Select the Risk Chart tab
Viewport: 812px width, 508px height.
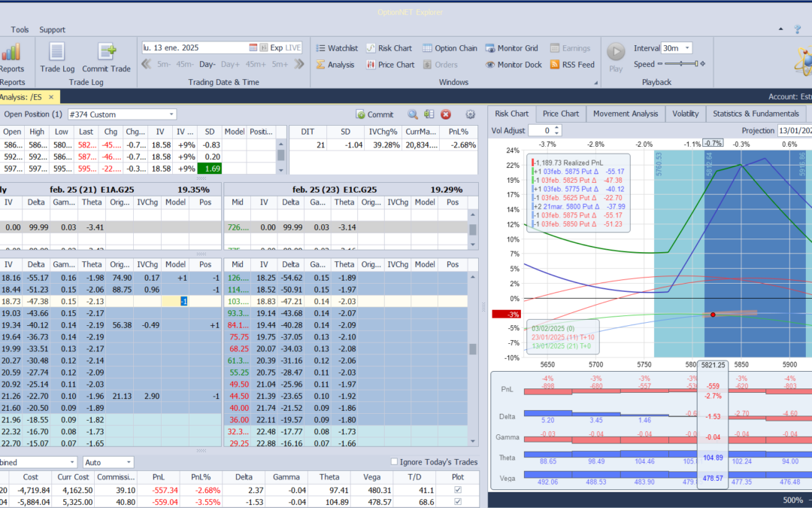(512, 114)
